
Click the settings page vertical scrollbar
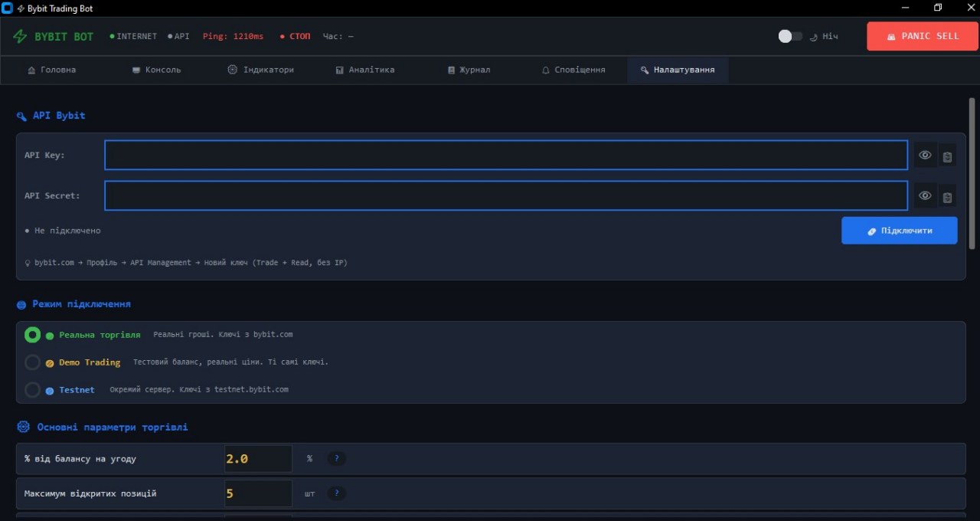click(x=972, y=173)
